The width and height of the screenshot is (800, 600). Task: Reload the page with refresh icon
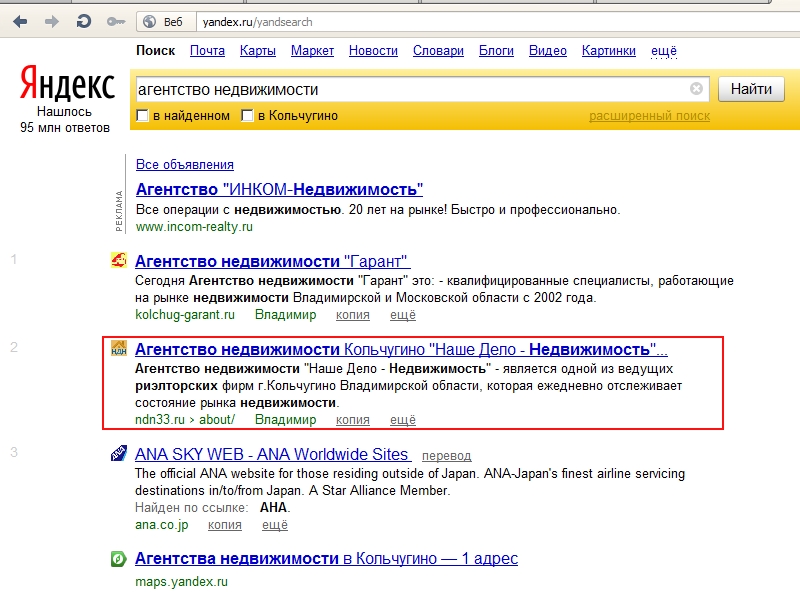pyautogui.click(x=83, y=21)
